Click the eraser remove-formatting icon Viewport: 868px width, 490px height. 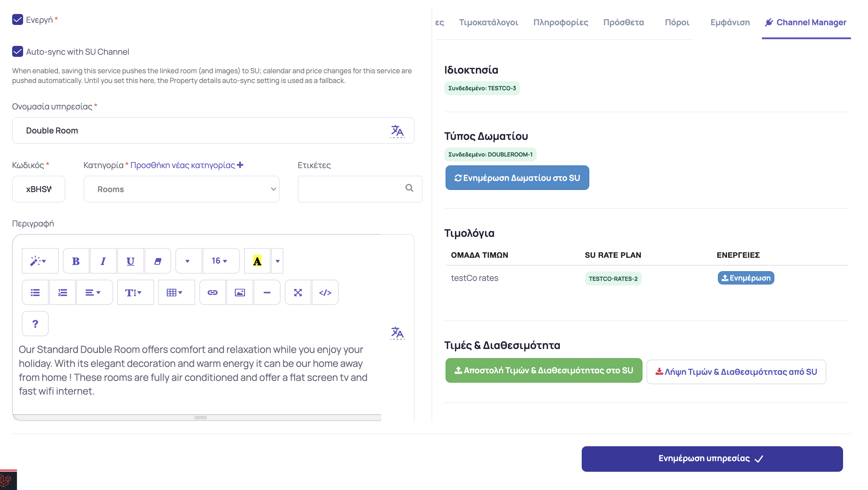158,261
